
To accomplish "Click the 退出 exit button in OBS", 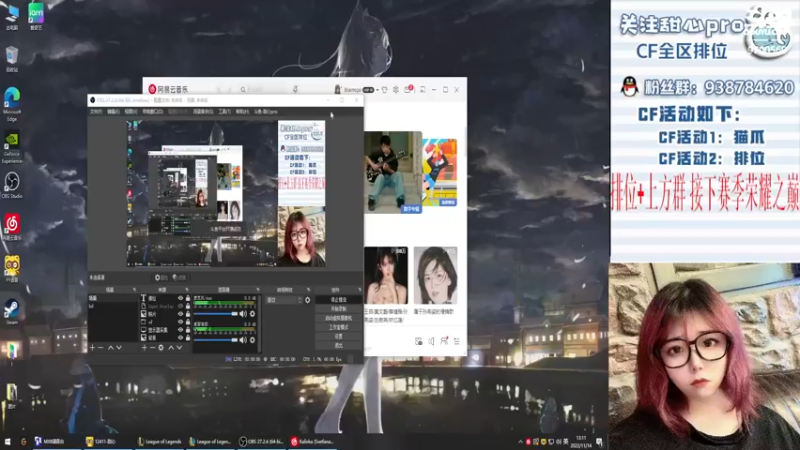I will tap(339, 345).
